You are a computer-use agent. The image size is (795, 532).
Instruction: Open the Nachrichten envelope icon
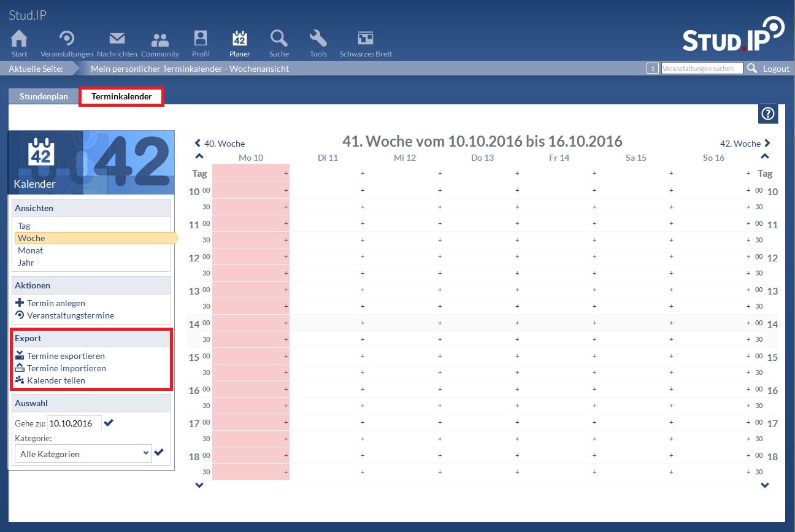coord(117,39)
